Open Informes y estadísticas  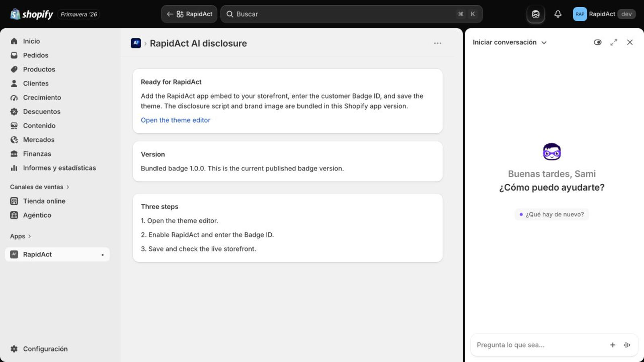[x=57, y=168]
